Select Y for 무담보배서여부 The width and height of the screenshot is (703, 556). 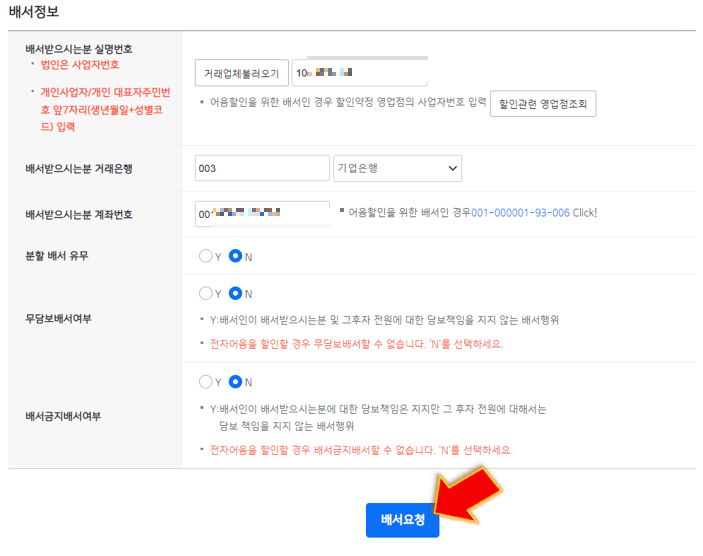tap(206, 293)
